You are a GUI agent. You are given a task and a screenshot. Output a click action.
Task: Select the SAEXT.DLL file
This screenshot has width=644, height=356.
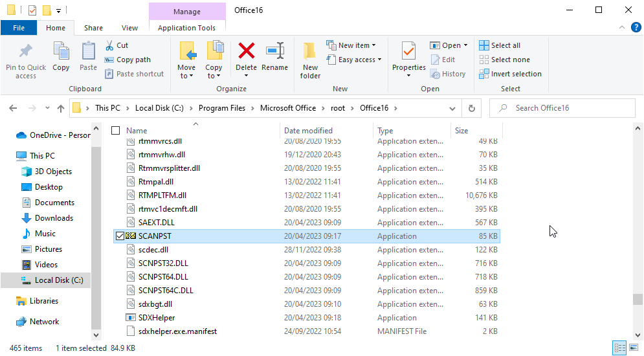pyautogui.click(x=157, y=223)
